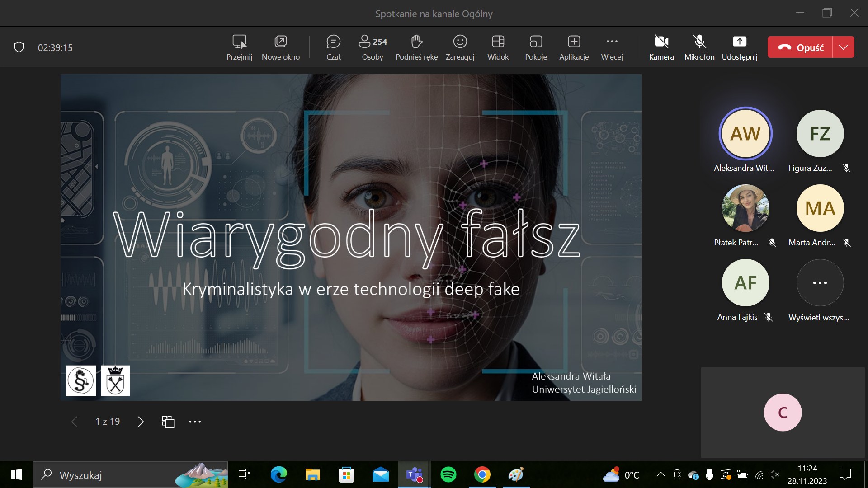The height and width of the screenshot is (488, 868).
Task: Open the Zareaguj reactions menu
Action: coord(460,47)
